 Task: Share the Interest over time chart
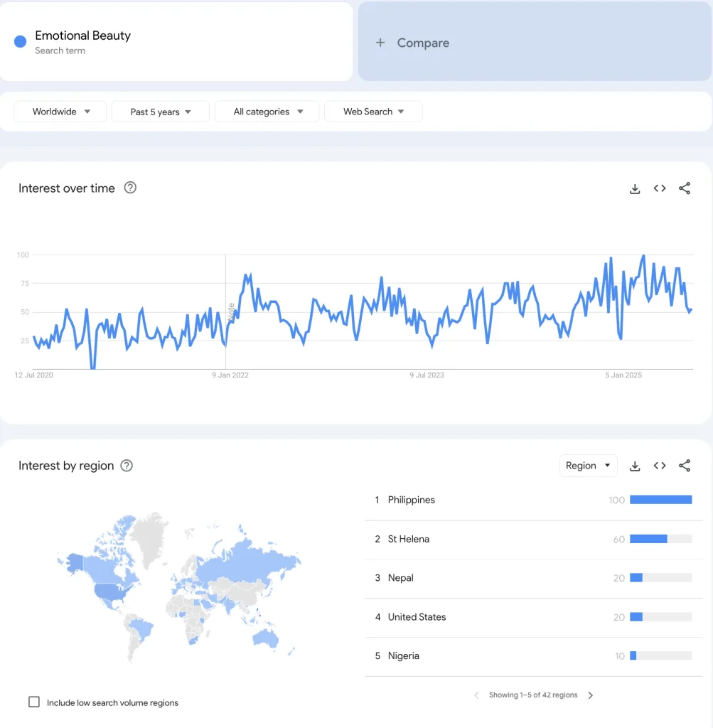point(685,188)
